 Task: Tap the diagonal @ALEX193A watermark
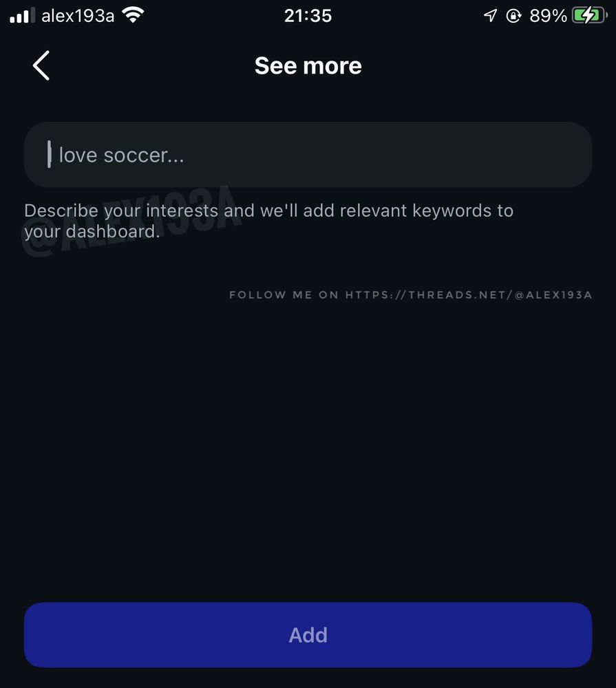click(x=131, y=222)
